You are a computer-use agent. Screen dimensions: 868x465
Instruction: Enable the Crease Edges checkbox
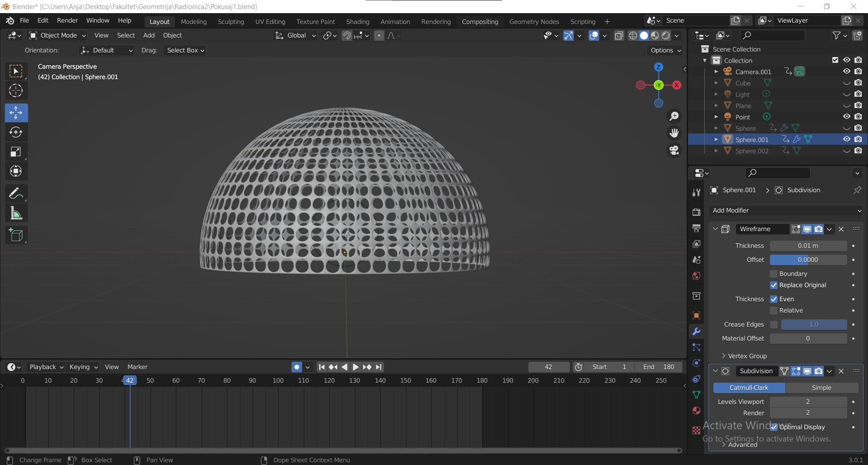pyautogui.click(x=774, y=324)
